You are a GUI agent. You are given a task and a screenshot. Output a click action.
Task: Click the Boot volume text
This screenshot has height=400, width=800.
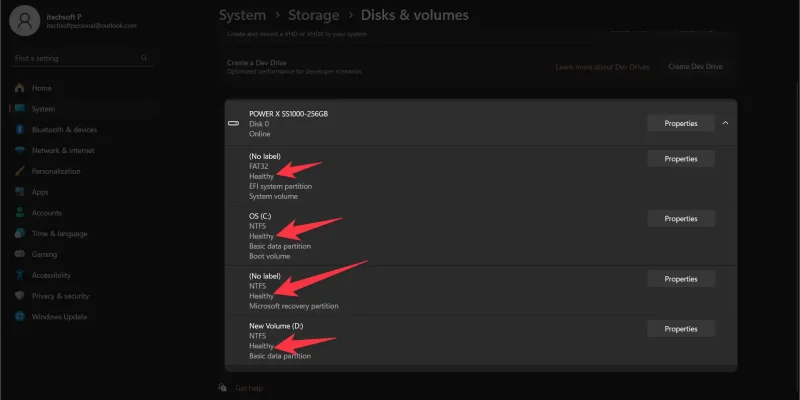coord(269,256)
